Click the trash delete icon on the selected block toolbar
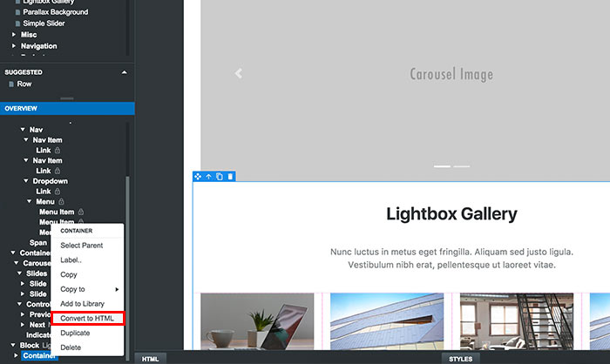The image size is (610, 364). click(x=230, y=177)
